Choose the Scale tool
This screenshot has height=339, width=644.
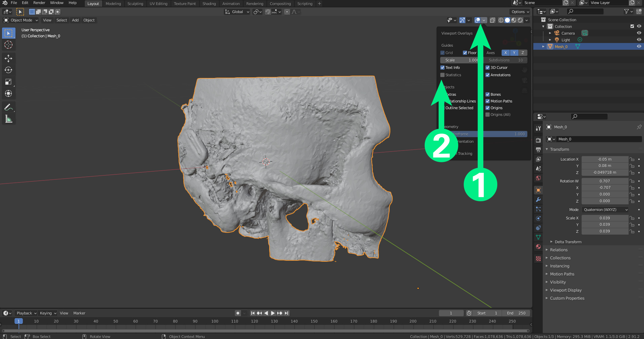tap(8, 82)
